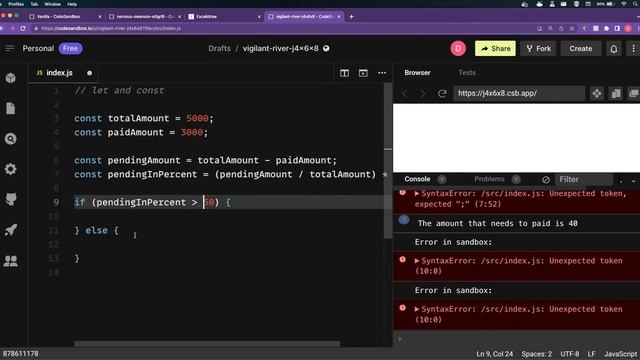Collapse the console panel chevron

coord(633,180)
